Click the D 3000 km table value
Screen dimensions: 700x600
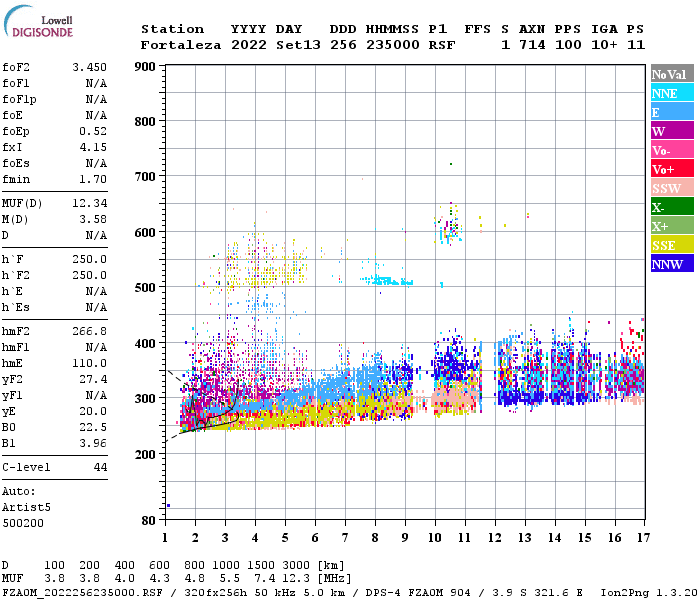click(x=296, y=566)
